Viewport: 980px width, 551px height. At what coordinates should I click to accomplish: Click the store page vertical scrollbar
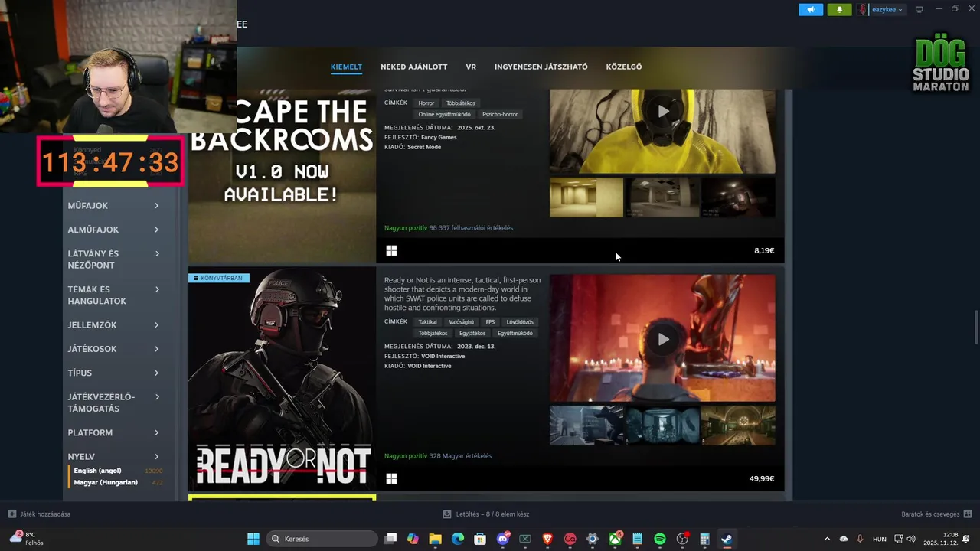coord(975,328)
